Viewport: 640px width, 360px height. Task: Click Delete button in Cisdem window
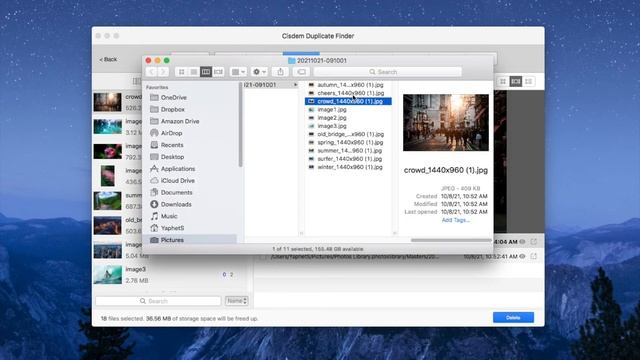(x=513, y=317)
